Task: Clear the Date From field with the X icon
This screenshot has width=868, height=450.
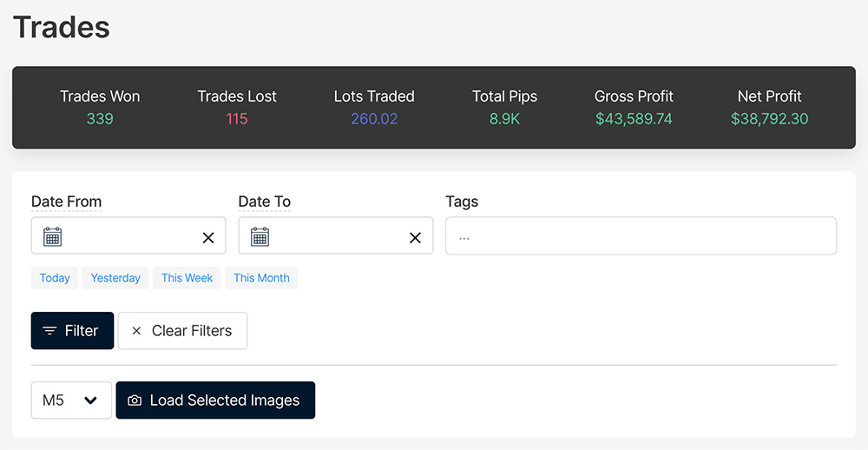Action: 208,237
